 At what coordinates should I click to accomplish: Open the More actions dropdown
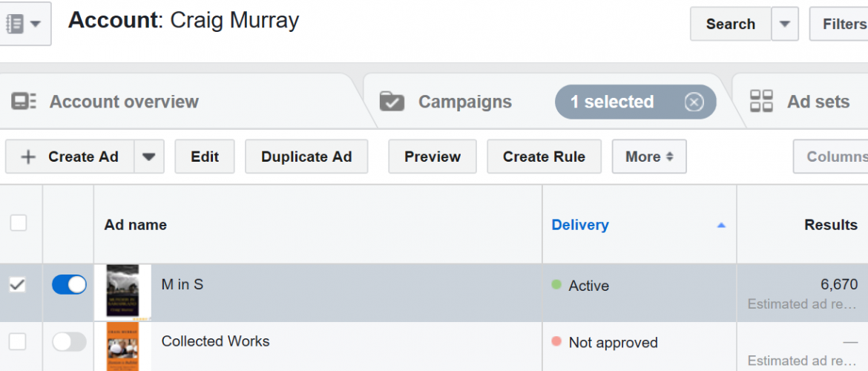click(x=648, y=157)
